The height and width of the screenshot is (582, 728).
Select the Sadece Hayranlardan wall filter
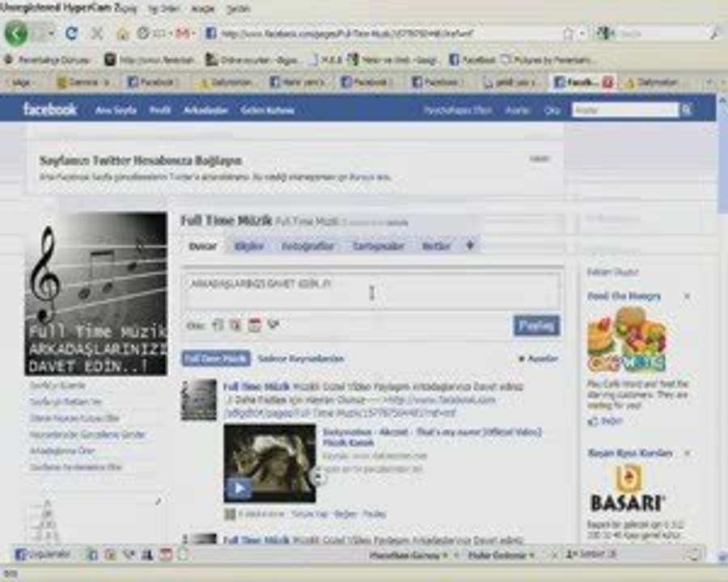tap(301, 359)
